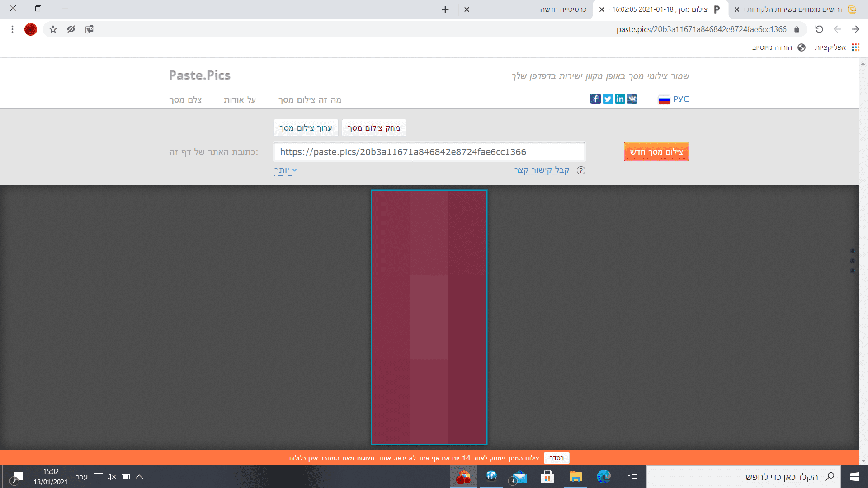Share page on Twitter icon
868x488 pixels.
[608, 99]
